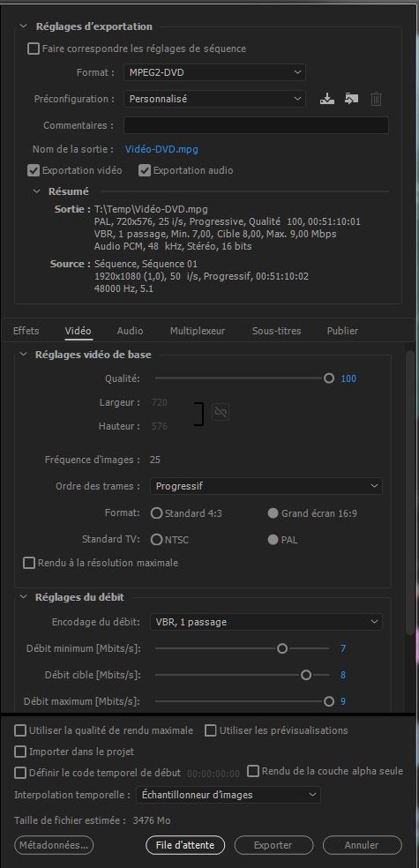The image size is (419, 868).
Task: Click the Exporter button
Action: pyautogui.click(x=273, y=845)
